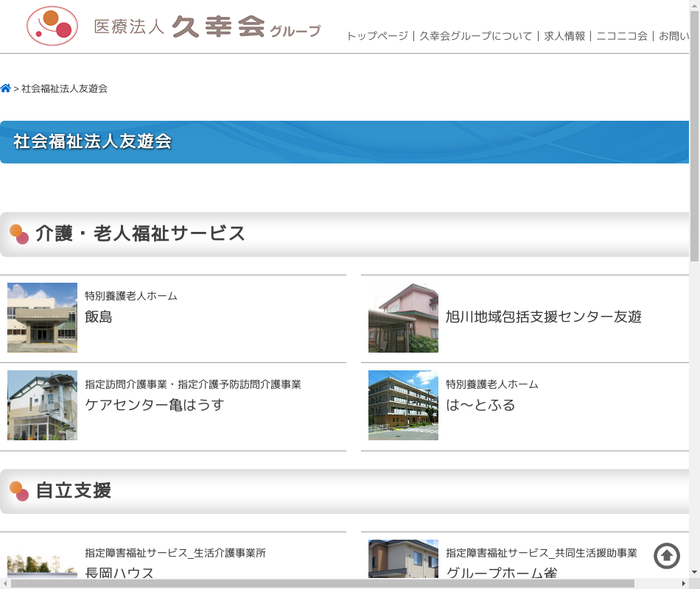The width and height of the screenshot is (700, 589).
Task: Click the 医療法人 久幸会グループ title text
Action: tap(208, 28)
